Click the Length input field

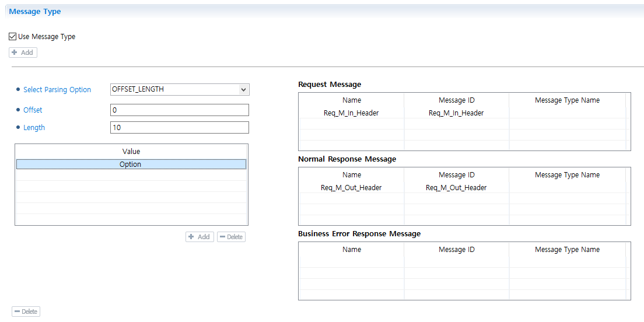tap(180, 127)
